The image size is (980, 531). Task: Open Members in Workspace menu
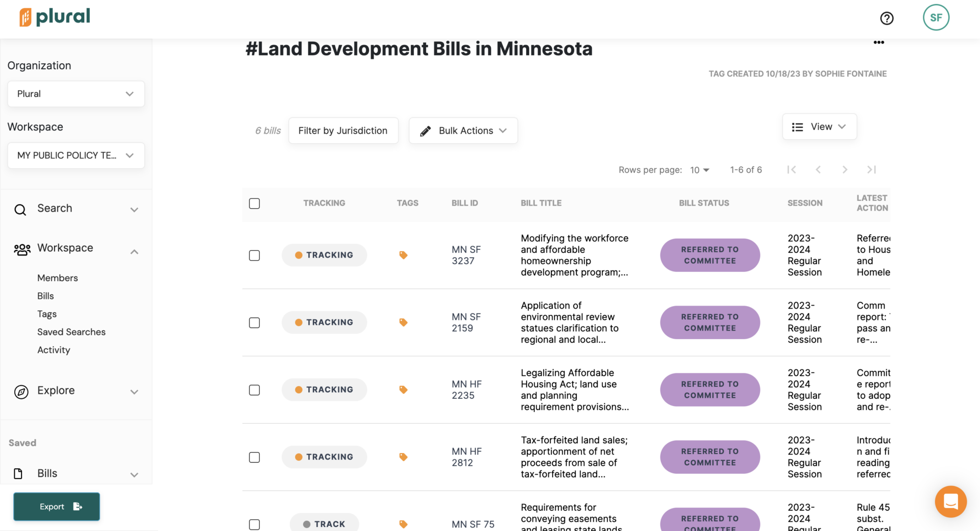click(58, 278)
